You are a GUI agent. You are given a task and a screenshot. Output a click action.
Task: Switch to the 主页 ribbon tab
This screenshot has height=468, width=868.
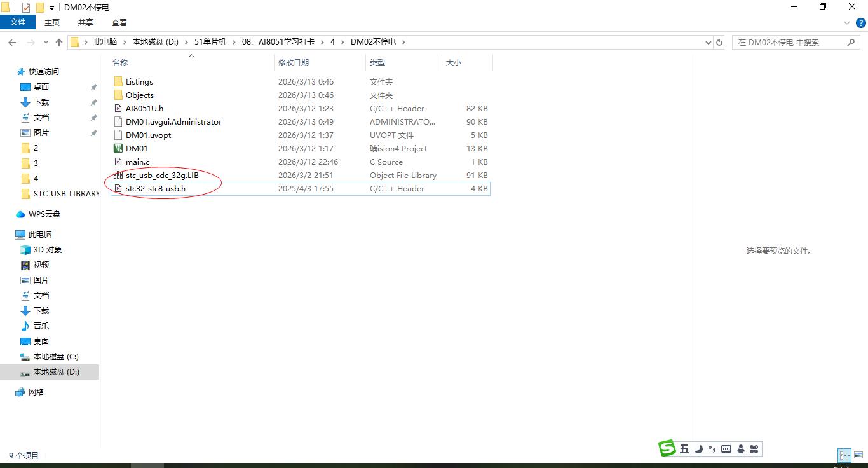click(x=52, y=22)
